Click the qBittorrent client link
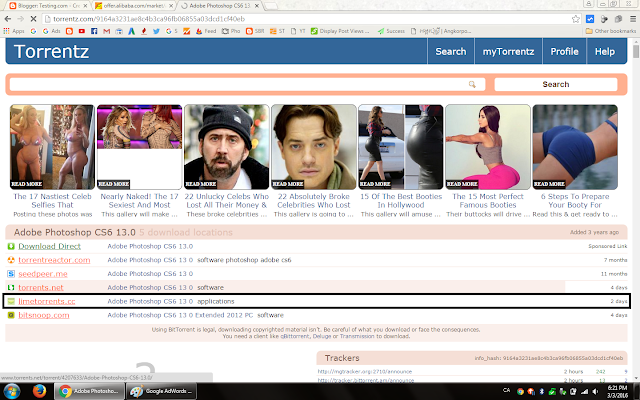The width and height of the screenshot is (640, 400). 296,336
